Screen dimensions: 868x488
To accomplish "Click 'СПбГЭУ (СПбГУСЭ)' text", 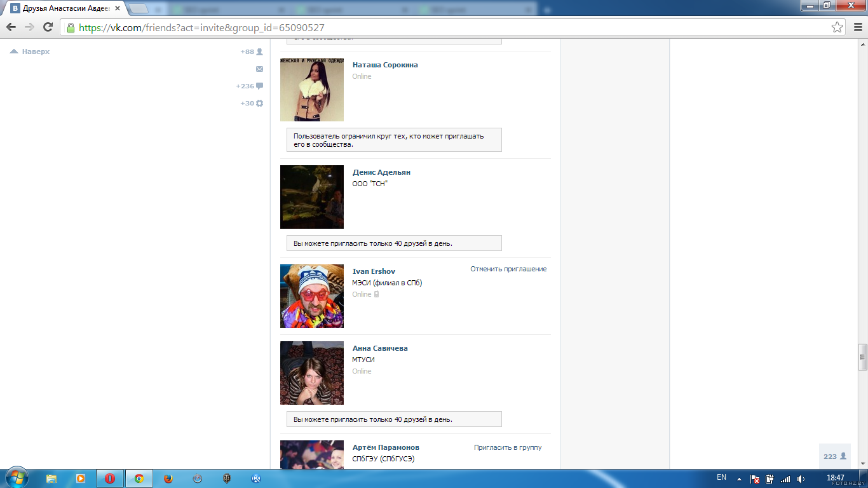I will click(383, 459).
